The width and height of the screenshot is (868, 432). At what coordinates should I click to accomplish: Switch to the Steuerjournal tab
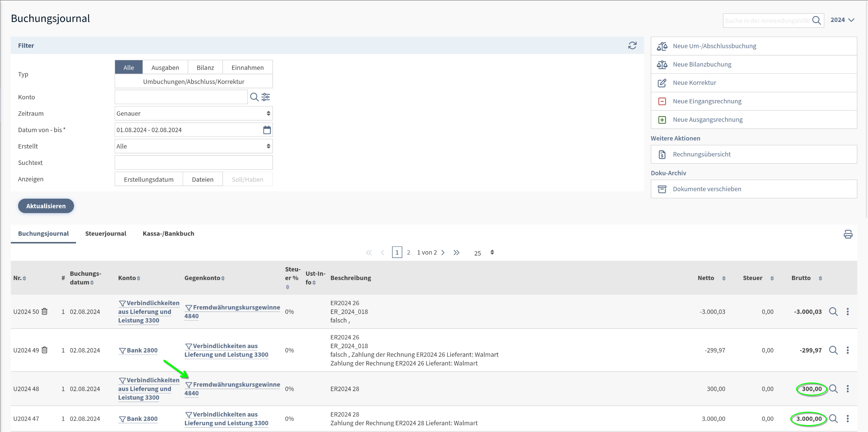pos(105,233)
